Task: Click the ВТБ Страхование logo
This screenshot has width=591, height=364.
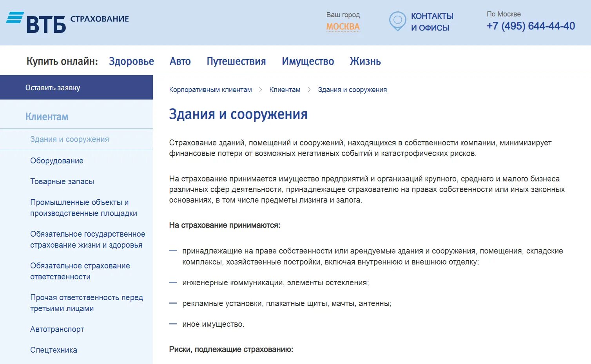Action: tap(67, 22)
